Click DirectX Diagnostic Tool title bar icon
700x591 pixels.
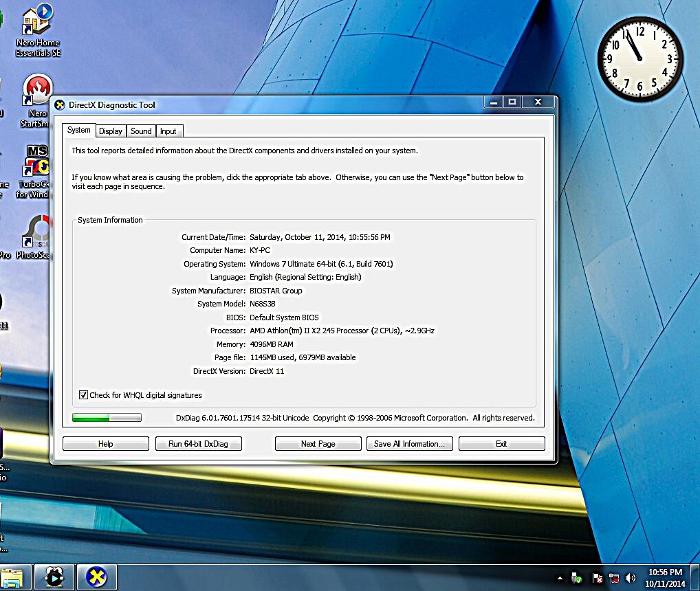tap(60, 105)
